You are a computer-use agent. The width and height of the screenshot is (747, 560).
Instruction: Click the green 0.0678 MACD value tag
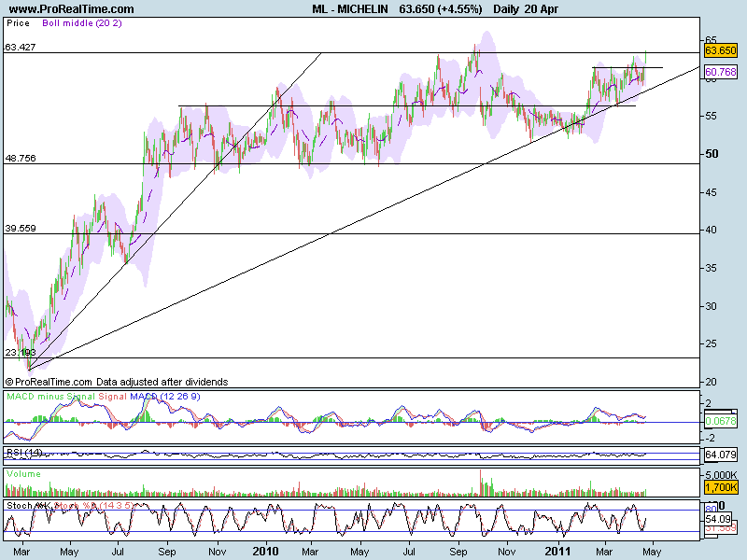click(x=720, y=421)
